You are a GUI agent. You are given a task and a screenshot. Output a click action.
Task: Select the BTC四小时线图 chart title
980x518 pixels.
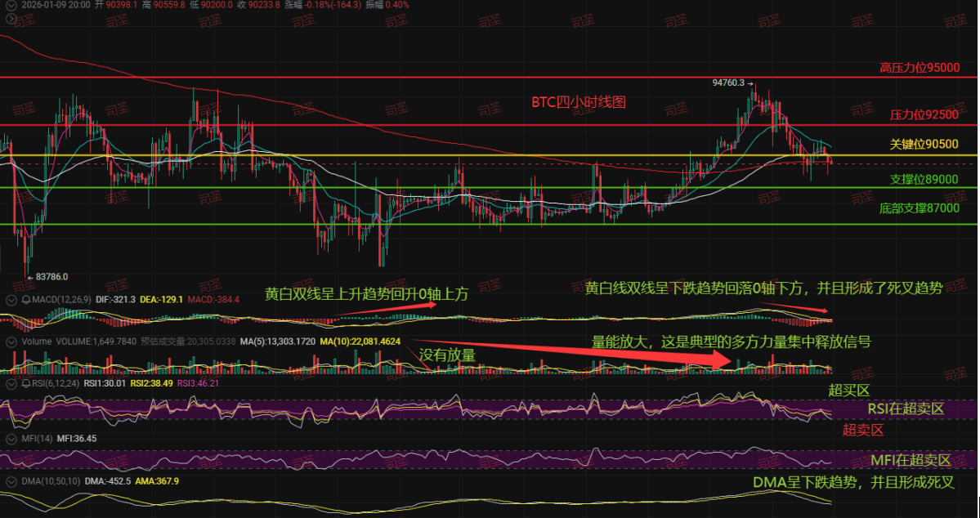[579, 102]
